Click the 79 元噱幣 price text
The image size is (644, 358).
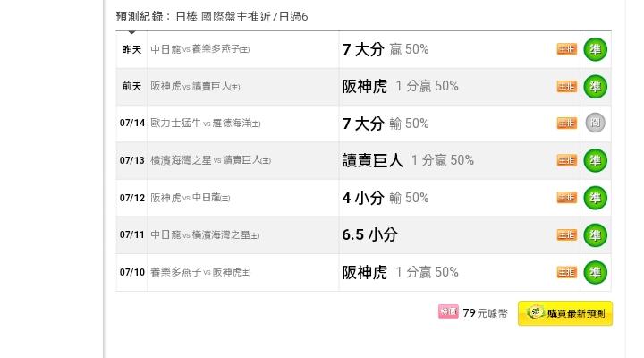coord(485,313)
